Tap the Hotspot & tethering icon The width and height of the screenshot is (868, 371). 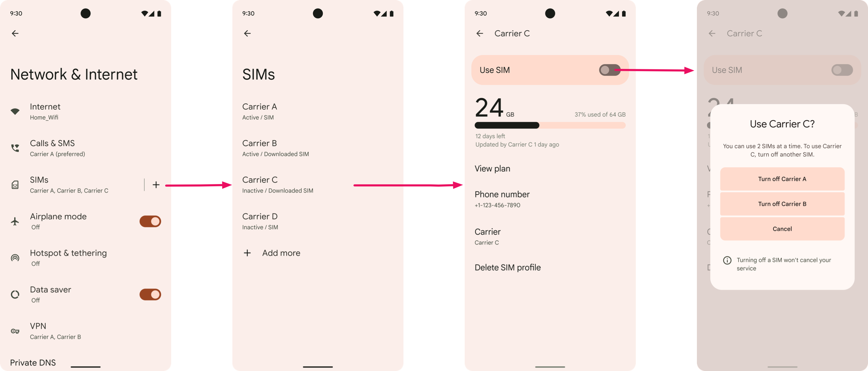click(15, 256)
